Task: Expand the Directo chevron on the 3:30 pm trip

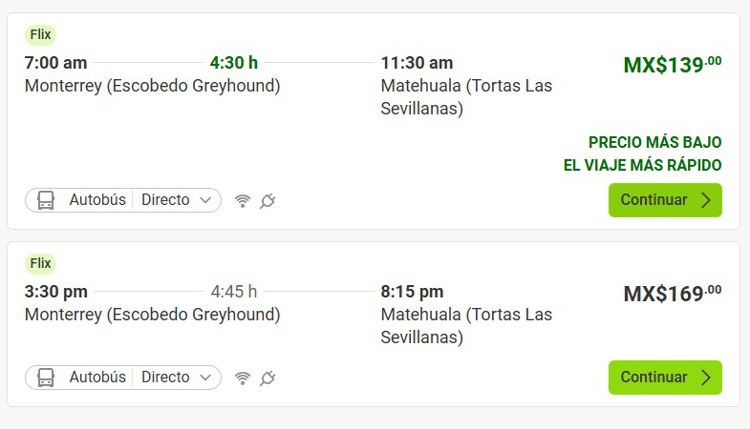Action: [206, 377]
